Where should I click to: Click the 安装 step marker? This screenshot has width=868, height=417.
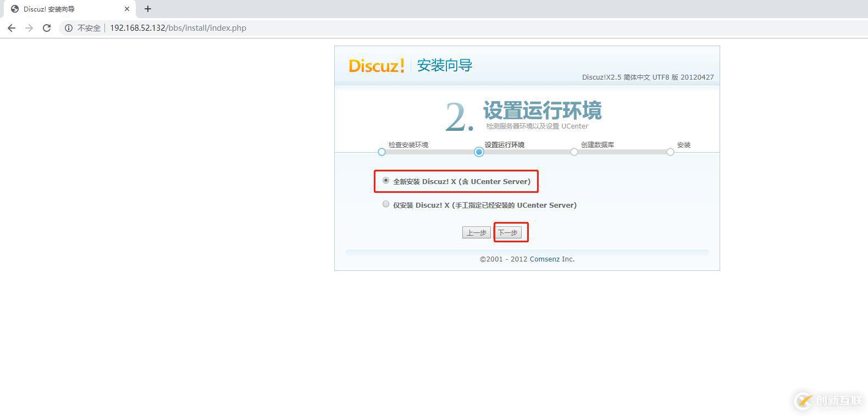point(670,152)
